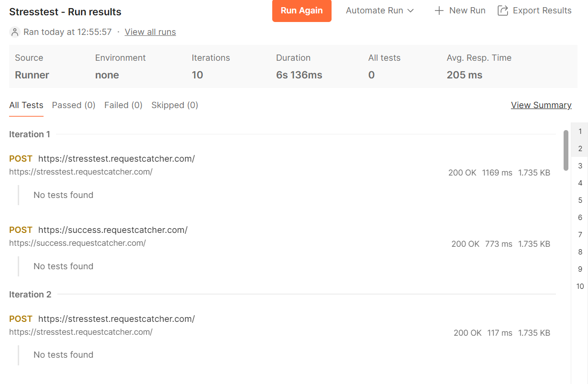Click the New Run button label
588x384 pixels.
[x=467, y=11]
